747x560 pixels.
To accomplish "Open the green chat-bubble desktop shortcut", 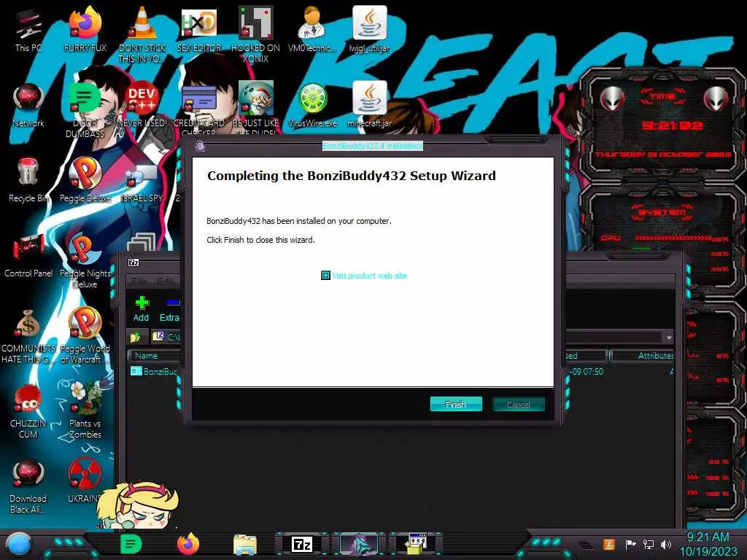I will [85, 111].
